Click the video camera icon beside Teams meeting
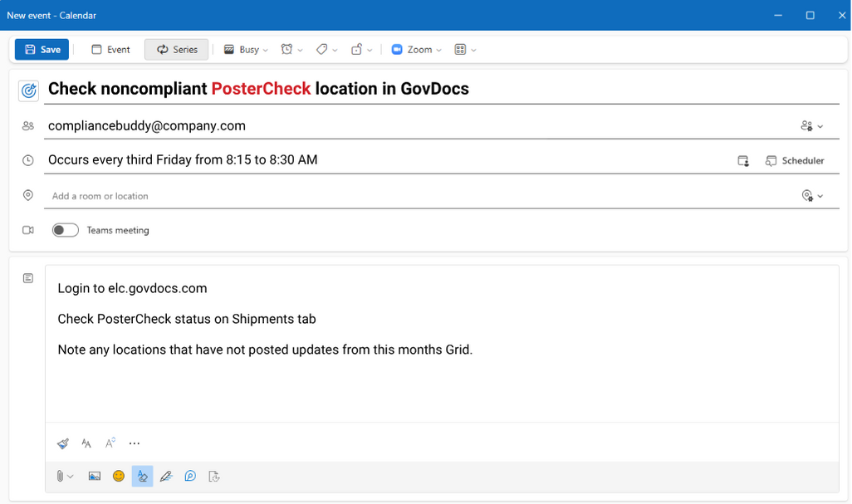 27,230
